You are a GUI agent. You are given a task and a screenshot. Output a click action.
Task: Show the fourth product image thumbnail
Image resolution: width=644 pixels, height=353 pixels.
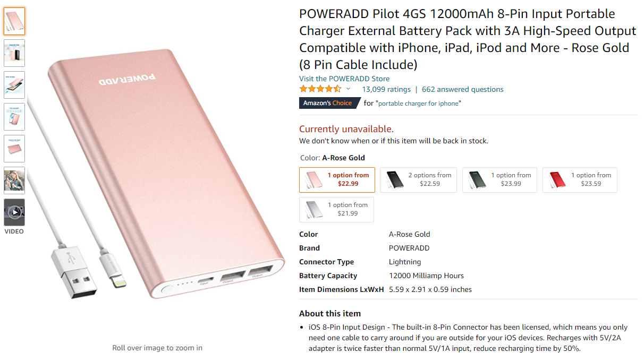[14, 117]
